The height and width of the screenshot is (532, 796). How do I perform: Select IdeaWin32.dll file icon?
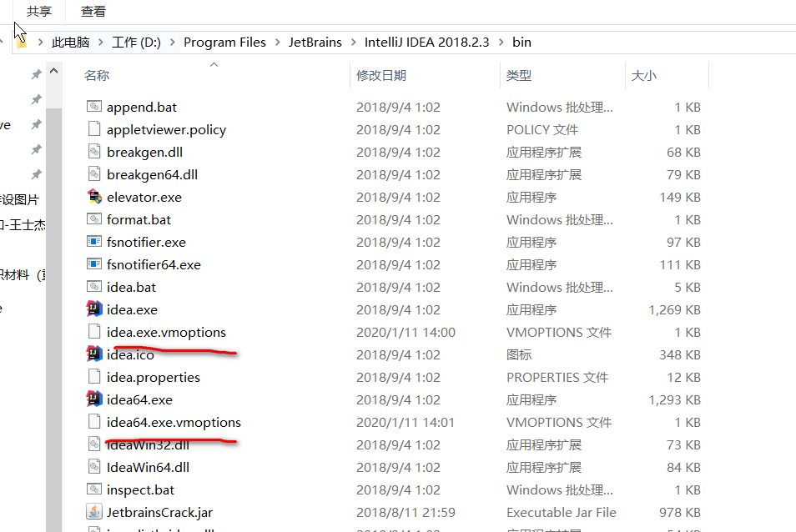94,444
